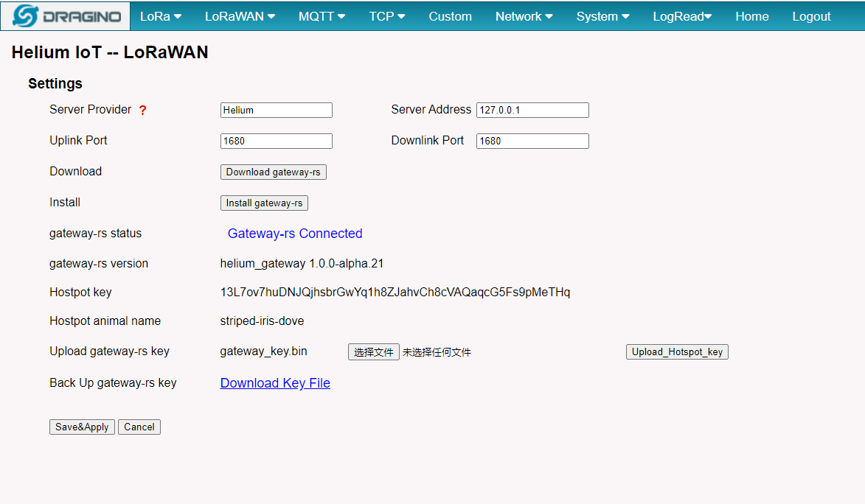The height and width of the screenshot is (504, 865).
Task: Open the LogRead dropdown menu
Action: (x=682, y=16)
